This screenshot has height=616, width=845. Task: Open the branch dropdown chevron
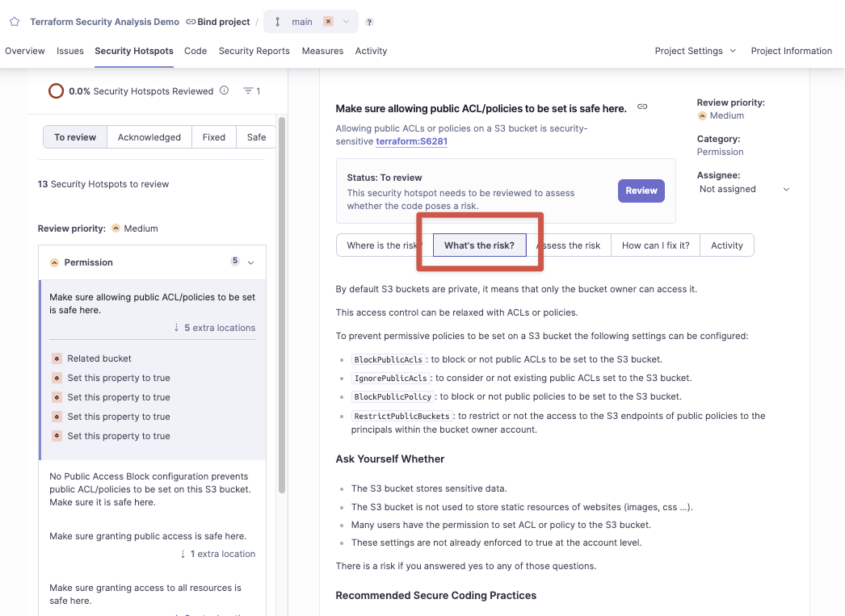[x=346, y=22]
